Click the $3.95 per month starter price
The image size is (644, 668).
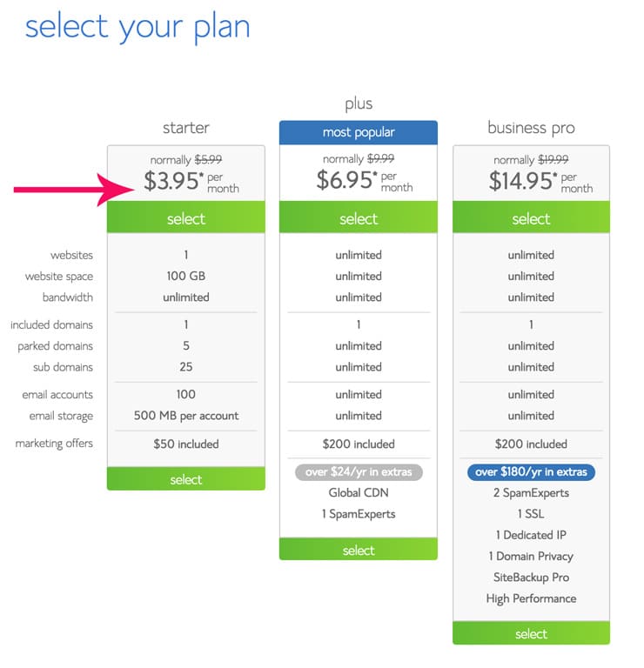(191, 181)
